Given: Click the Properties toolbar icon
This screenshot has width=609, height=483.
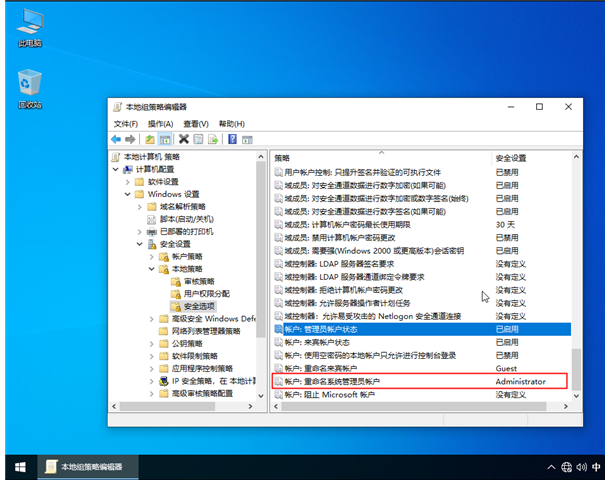Looking at the screenshot, I should [x=199, y=139].
